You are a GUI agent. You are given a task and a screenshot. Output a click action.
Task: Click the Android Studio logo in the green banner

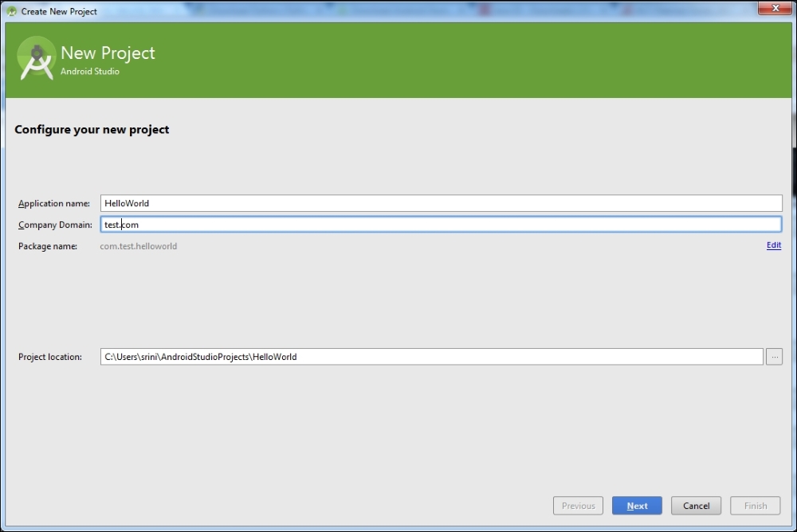36,59
